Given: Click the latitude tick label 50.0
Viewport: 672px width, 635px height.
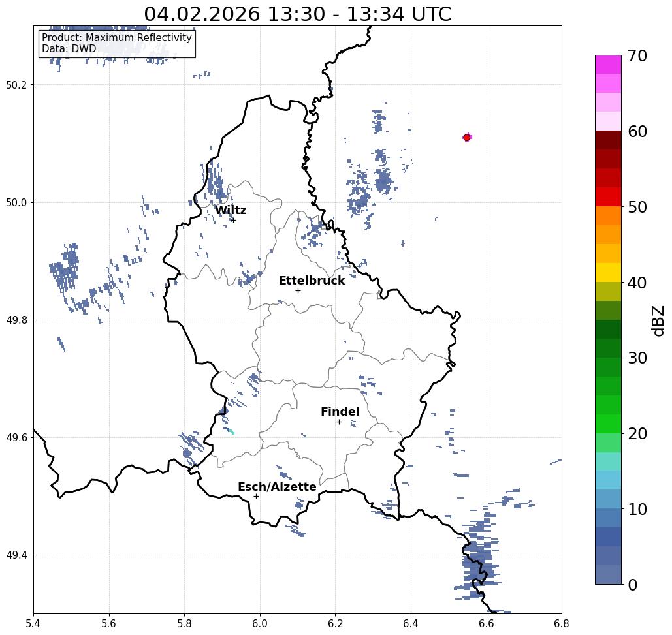Looking at the screenshot, I should click(x=16, y=202).
